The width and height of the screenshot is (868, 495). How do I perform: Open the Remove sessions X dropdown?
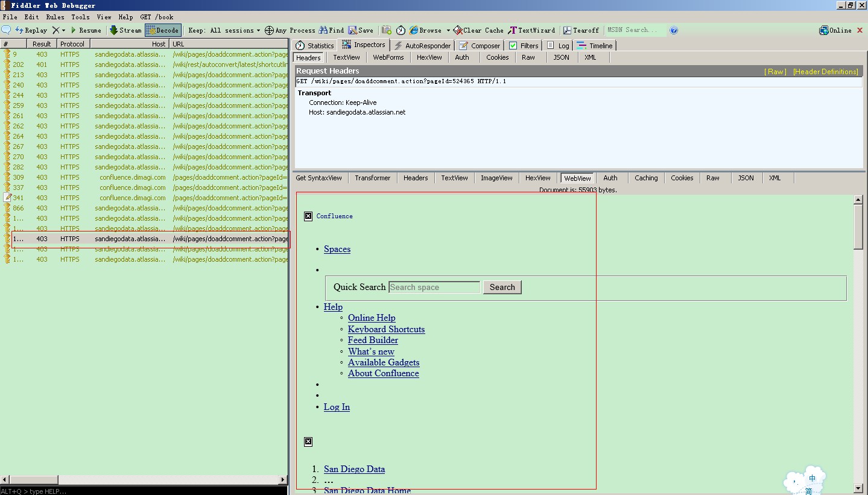click(x=59, y=30)
